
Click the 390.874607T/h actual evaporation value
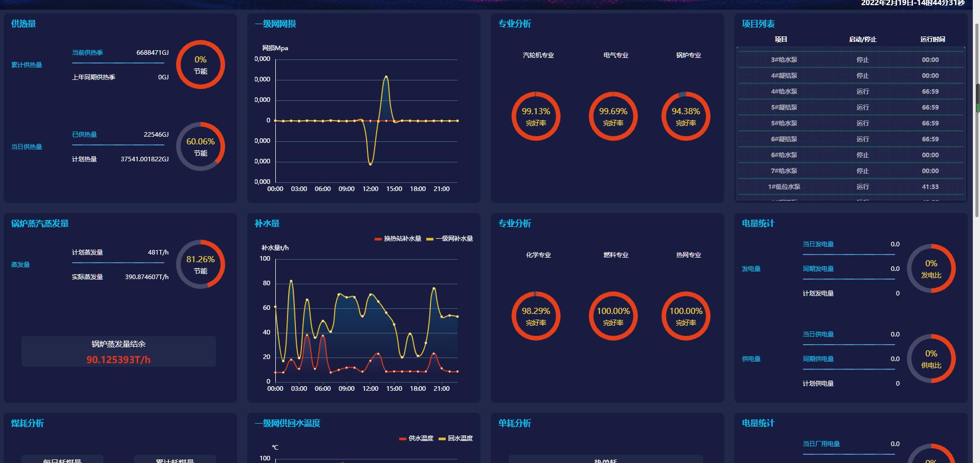pyautogui.click(x=147, y=277)
